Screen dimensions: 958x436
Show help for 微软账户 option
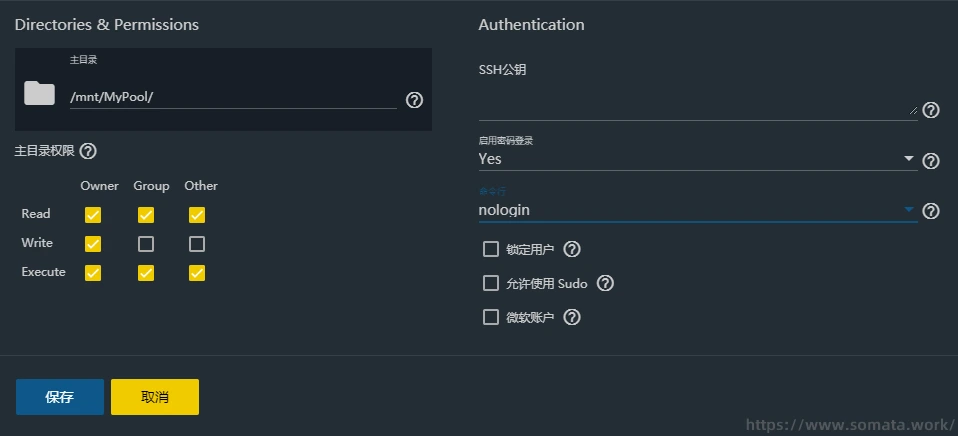572,317
